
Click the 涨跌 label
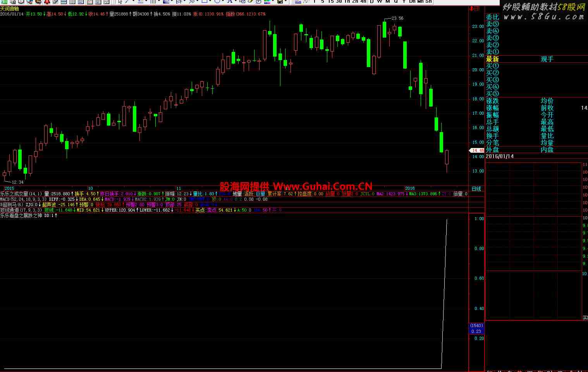(493, 101)
